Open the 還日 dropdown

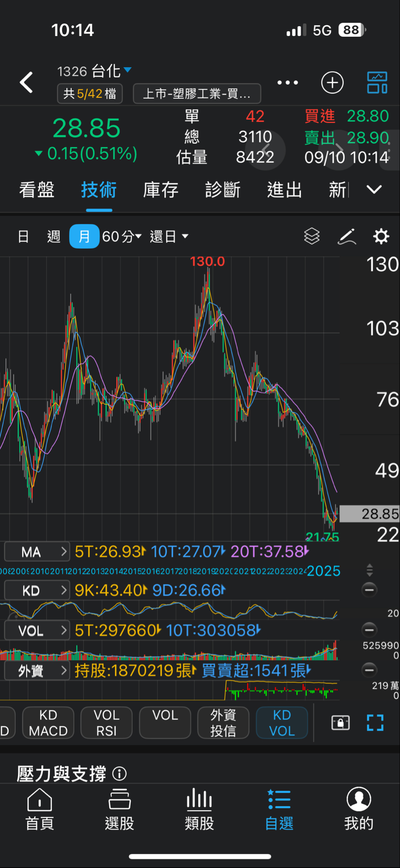(169, 237)
